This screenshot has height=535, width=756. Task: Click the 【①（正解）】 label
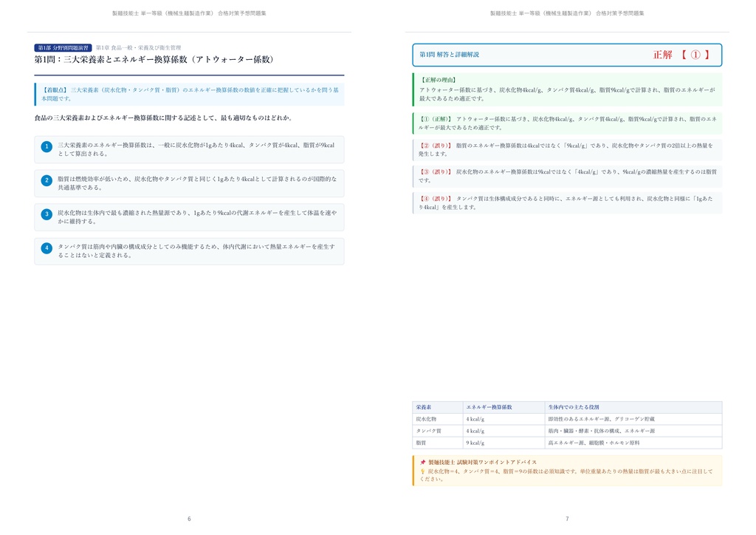pyautogui.click(x=436, y=119)
